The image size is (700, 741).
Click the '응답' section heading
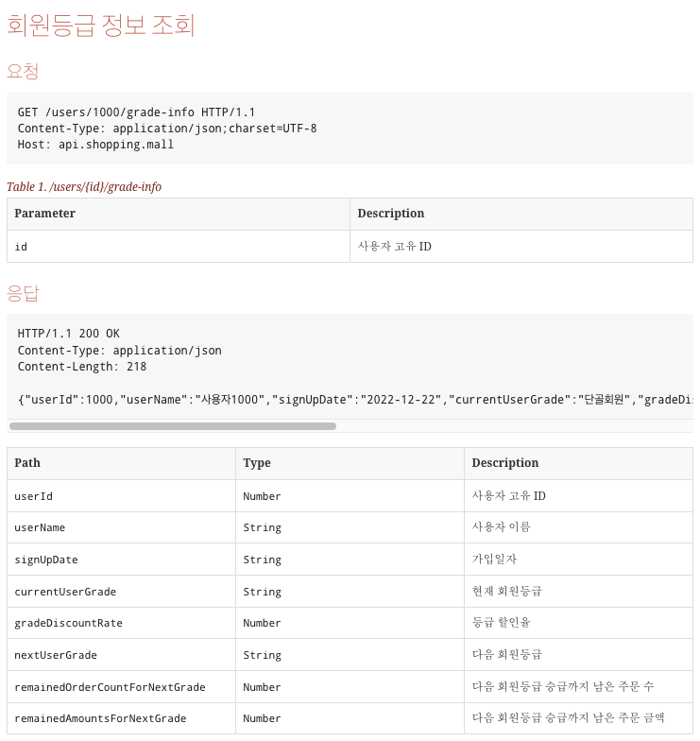23,293
